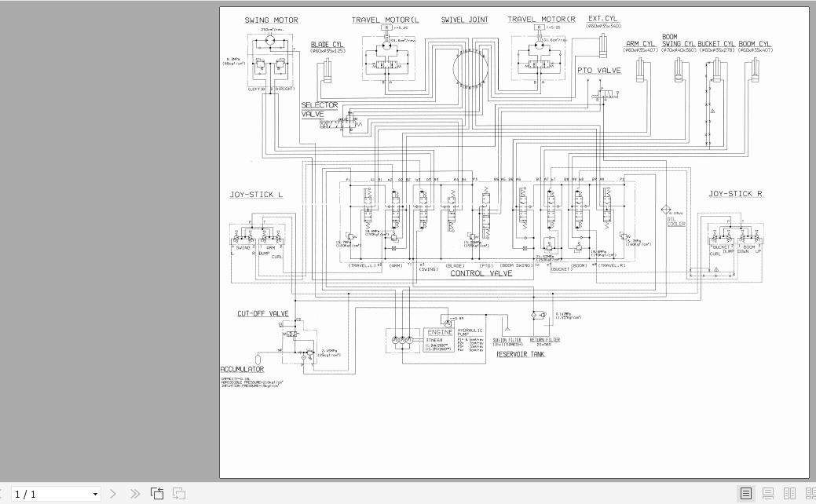Click the ARM CYL label
Image resolution: width=816 pixels, height=504 pixels.
[639, 44]
